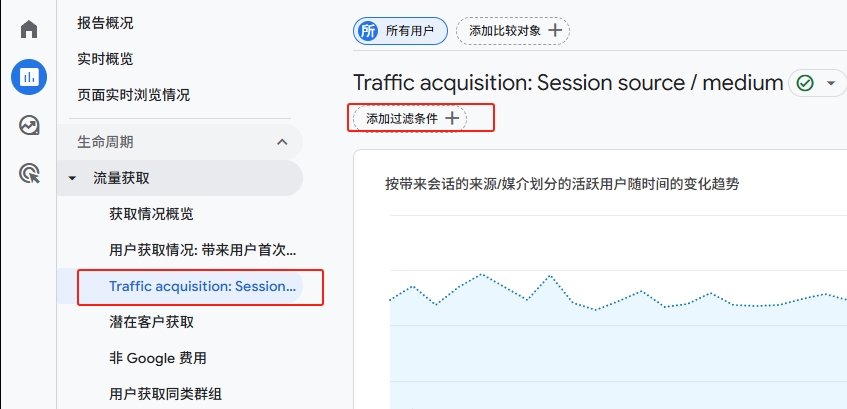Screen dimensions: 847x409
Task: Open dropdown arrow next to report title
Action: point(831,84)
